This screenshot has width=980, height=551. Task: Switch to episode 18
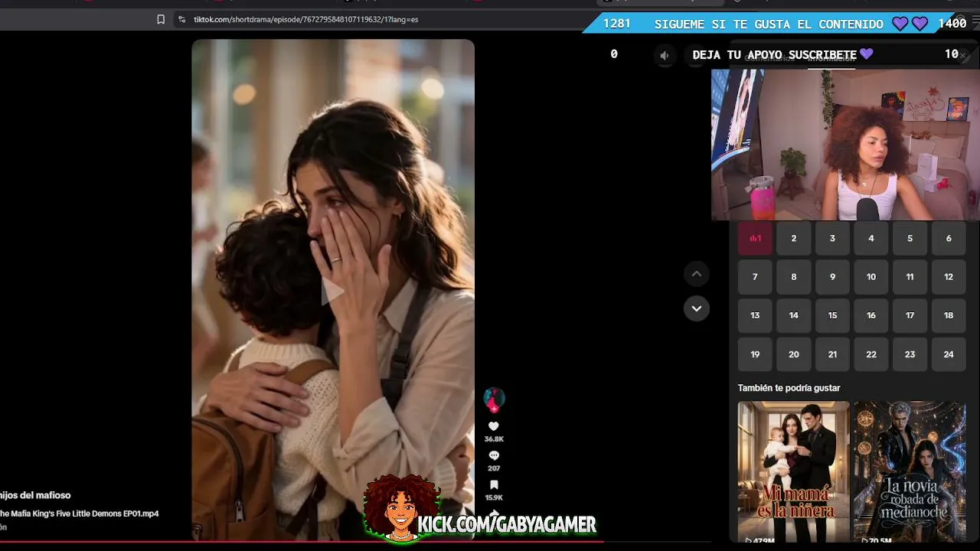949,315
